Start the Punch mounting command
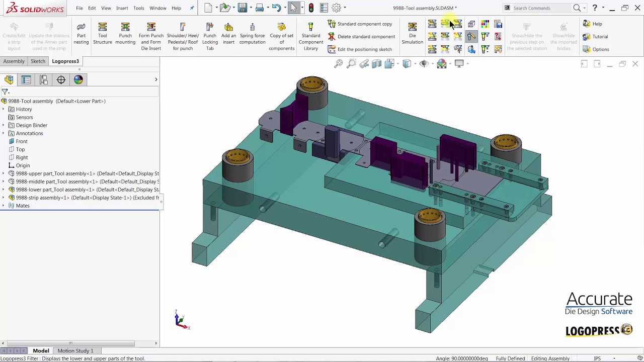 point(125,33)
